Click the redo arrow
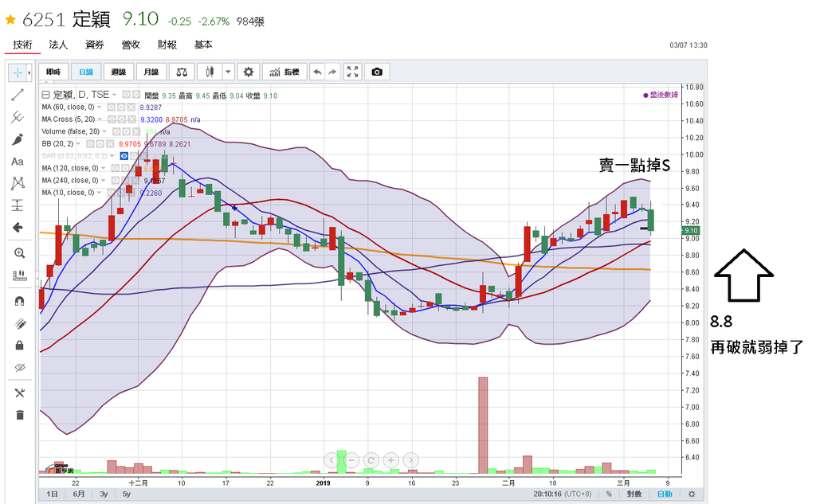The image size is (816, 504). 332,72
